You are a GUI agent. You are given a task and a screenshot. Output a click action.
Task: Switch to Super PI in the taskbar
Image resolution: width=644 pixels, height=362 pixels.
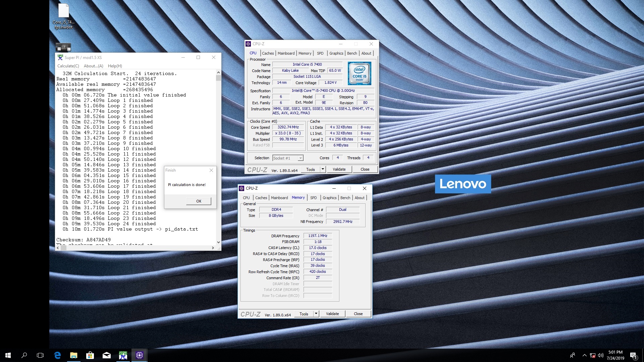(123, 355)
